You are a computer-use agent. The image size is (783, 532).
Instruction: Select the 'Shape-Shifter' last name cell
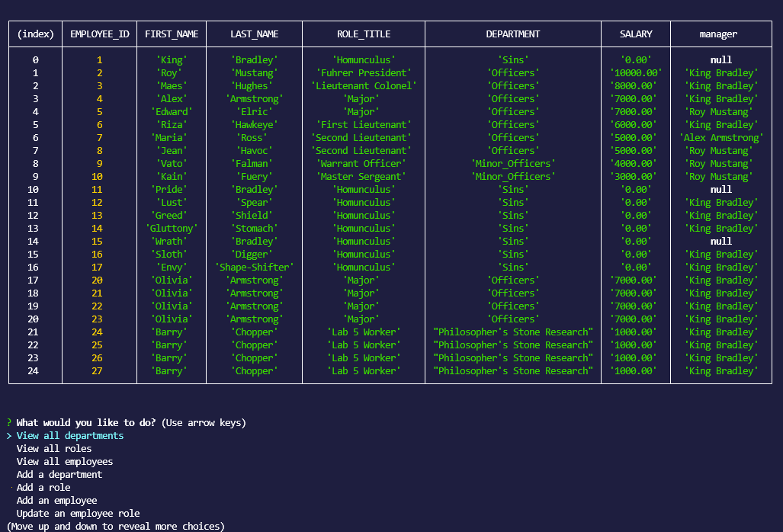253,267
